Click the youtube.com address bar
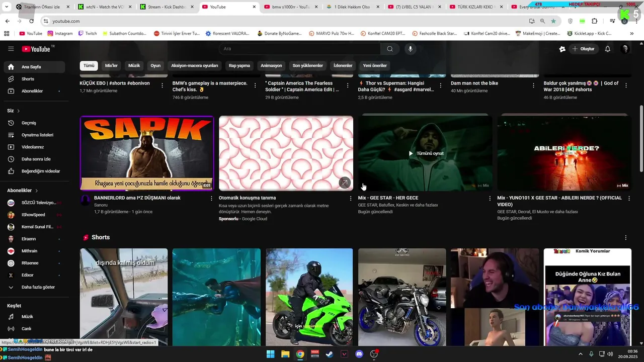 [x=284, y=21]
